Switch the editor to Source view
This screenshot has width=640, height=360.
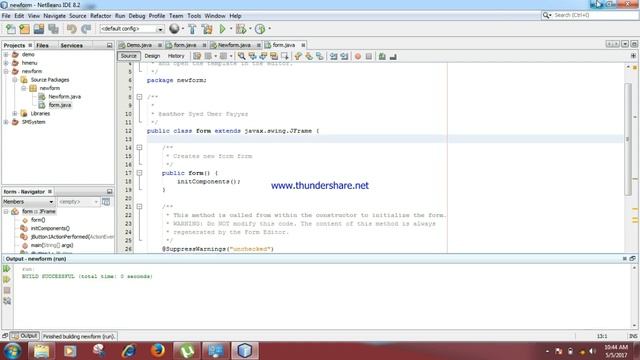(129, 56)
